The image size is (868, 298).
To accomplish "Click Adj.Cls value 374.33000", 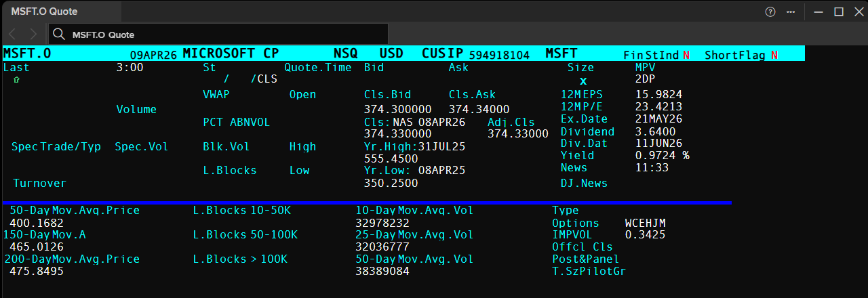I will [518, 135].
